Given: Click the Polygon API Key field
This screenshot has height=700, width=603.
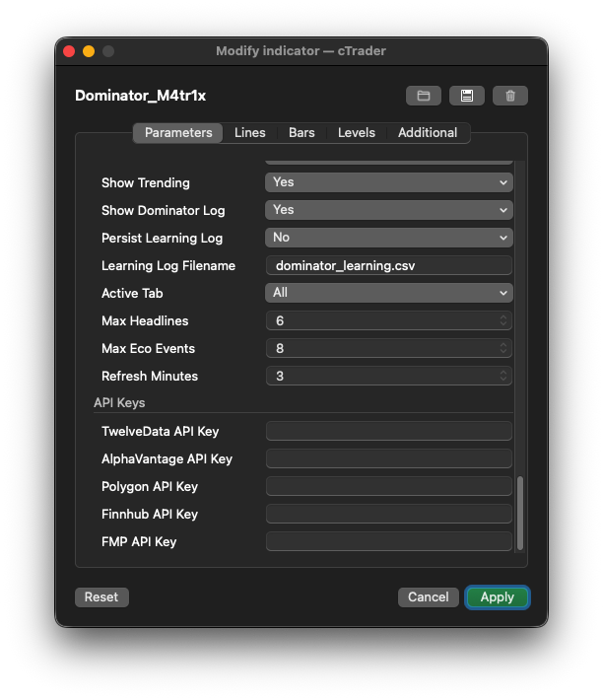Looking at the screenshot, I should pyautogui.click(x=389, y=487).
